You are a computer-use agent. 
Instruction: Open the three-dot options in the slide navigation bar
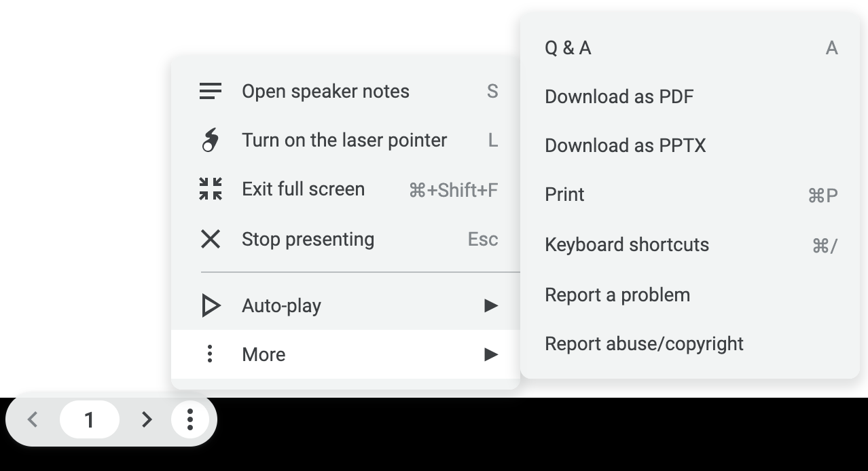click(190, 419)
